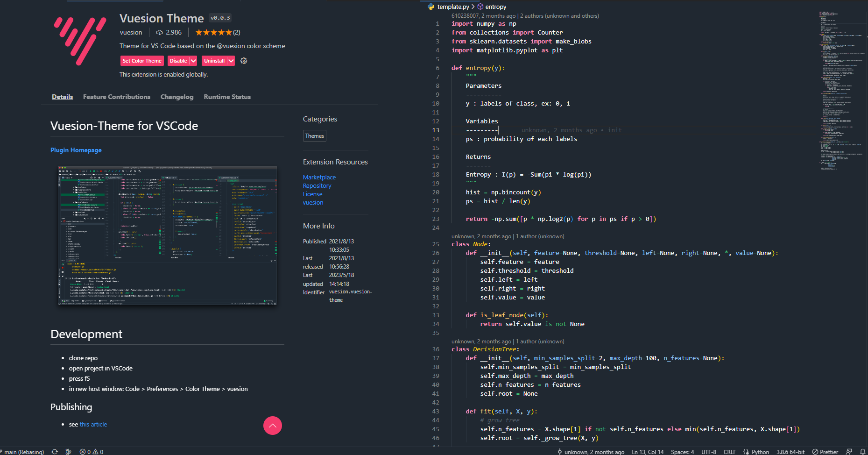The height and width of the screenshot is (455, 868).
Task: Click the synchronize changes icon in status bar
Action: pos(55,452)
